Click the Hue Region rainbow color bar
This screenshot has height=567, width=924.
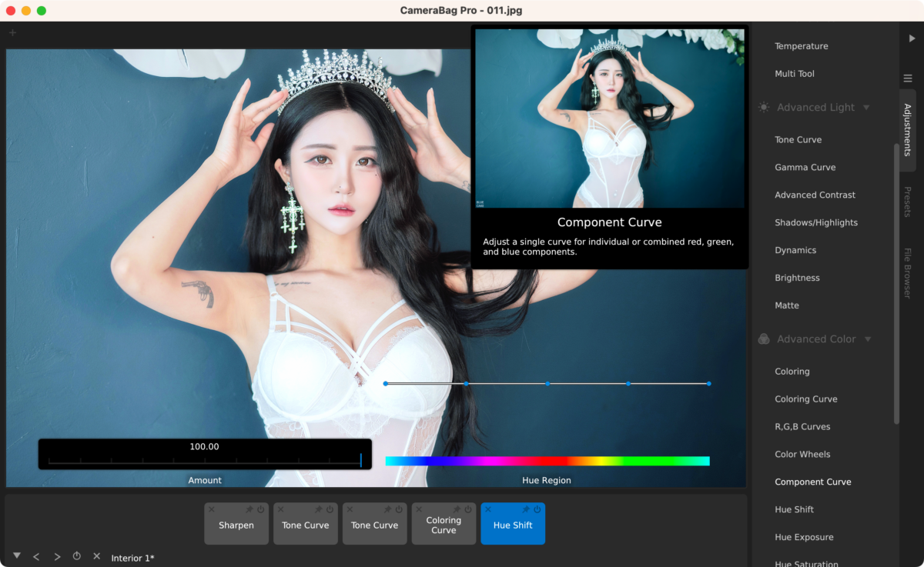[547, 462]
